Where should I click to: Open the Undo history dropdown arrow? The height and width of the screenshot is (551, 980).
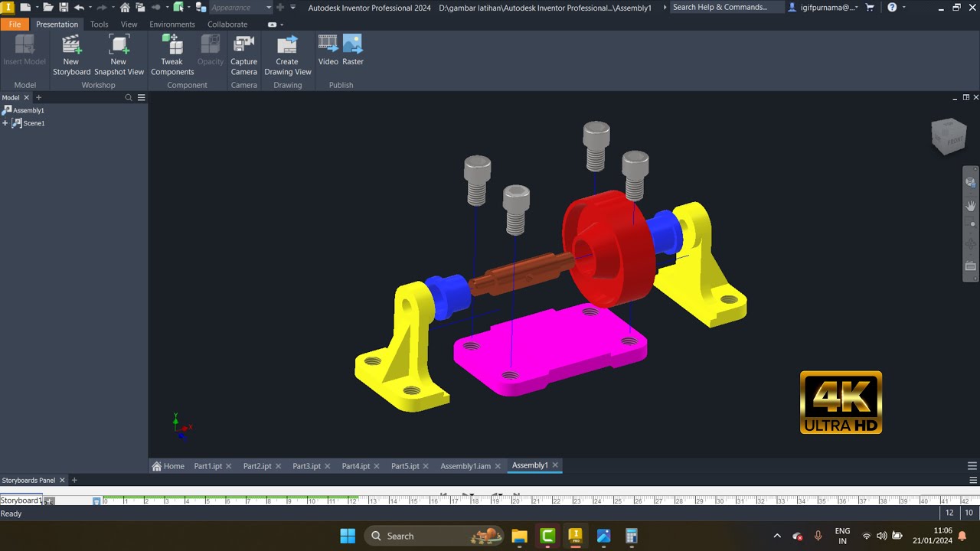click(90, 7)
